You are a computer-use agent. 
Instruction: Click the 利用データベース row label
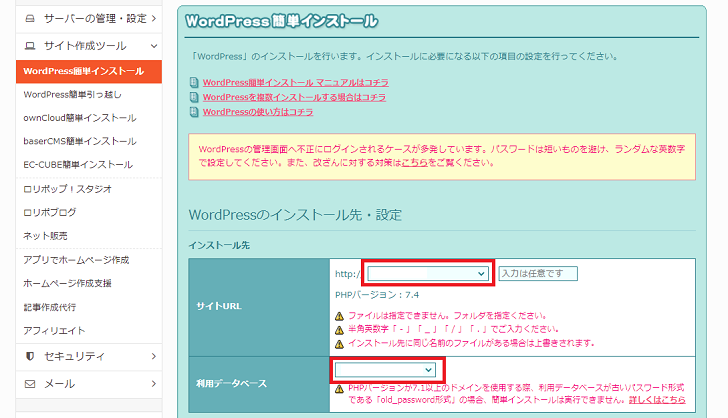pos(232,384)
